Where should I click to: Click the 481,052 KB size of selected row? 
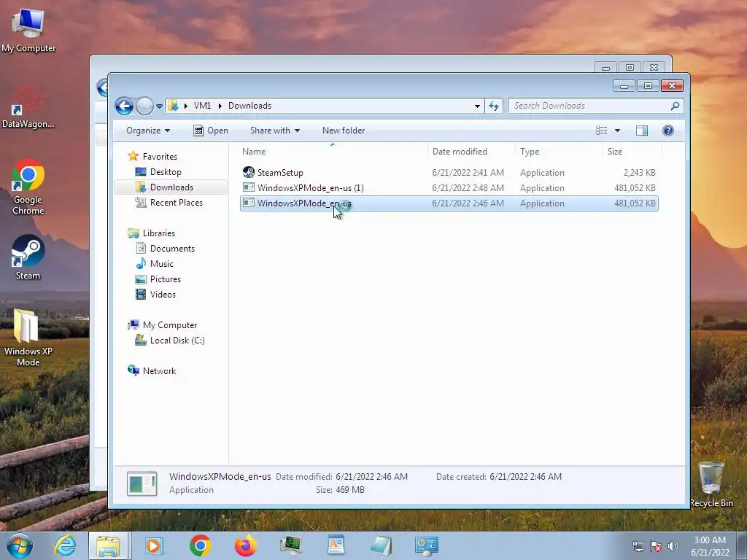tap(635, 203)
